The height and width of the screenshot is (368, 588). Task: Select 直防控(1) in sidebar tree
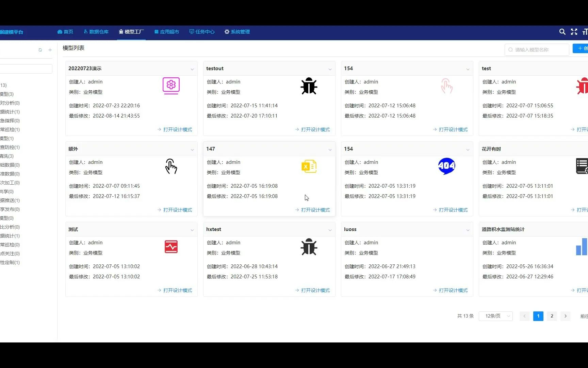[x=10, y=147]
